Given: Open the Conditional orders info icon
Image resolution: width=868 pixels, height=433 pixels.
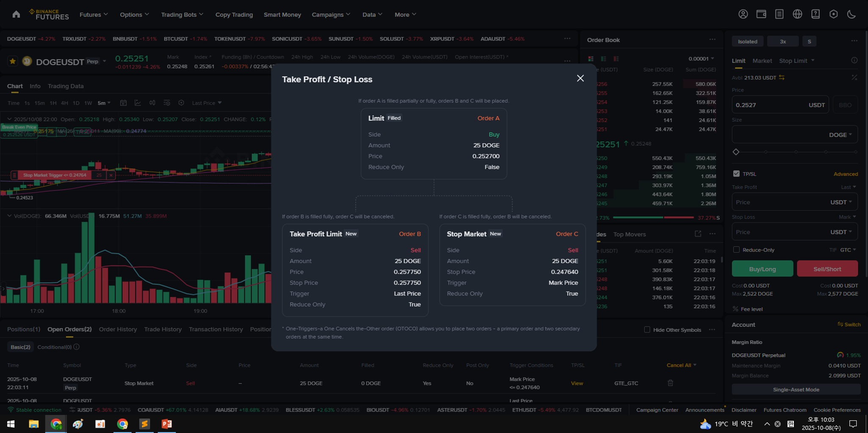Looking at the screenshot, I should click(76, 347).
